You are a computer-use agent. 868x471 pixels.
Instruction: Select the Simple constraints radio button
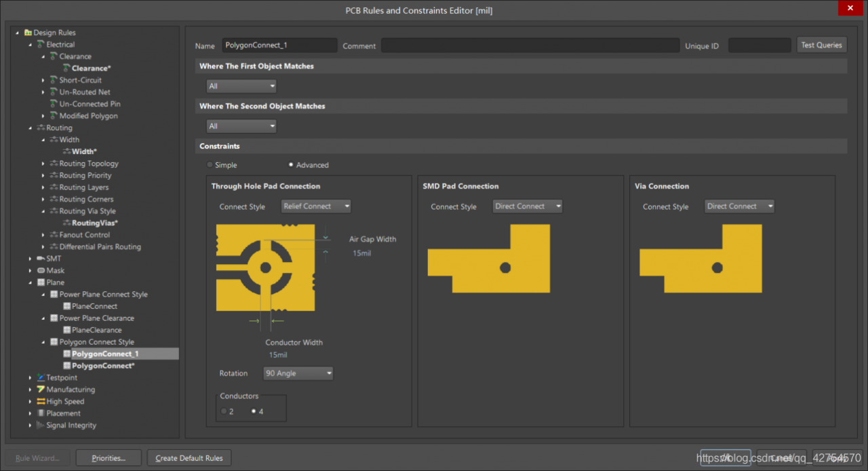point(210,165)
